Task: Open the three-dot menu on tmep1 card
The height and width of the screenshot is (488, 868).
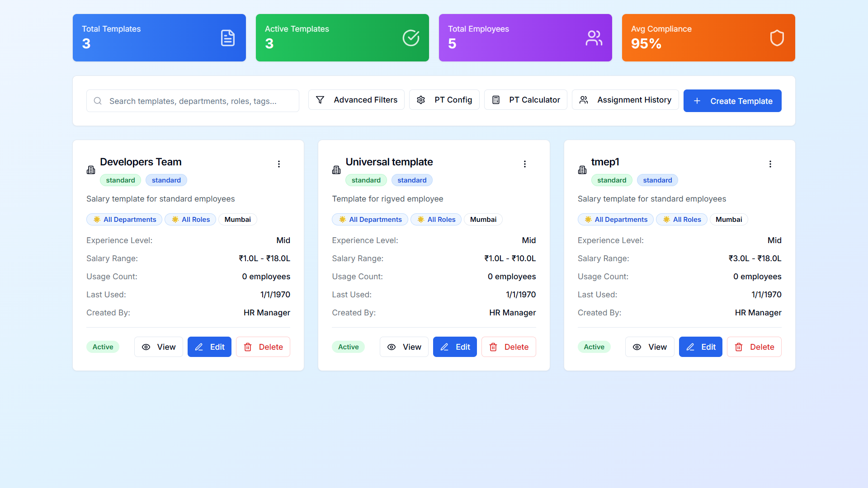Action: (770, 164)
